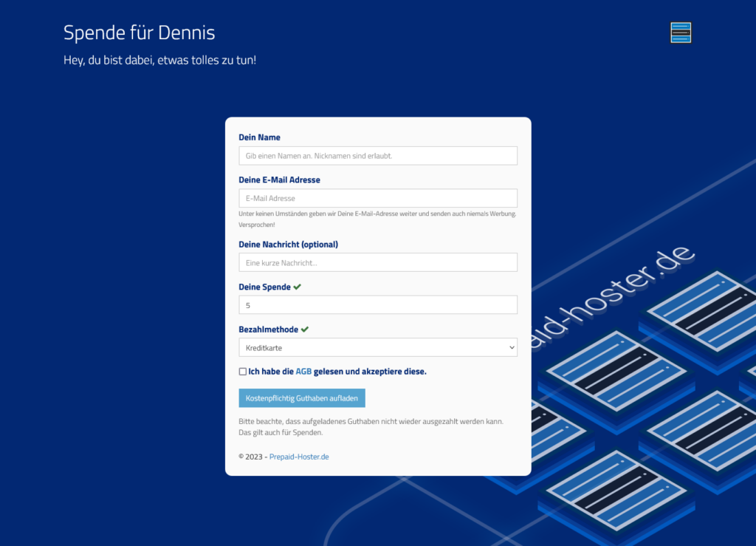Click the 'Dein Name' label

(259, 137)
